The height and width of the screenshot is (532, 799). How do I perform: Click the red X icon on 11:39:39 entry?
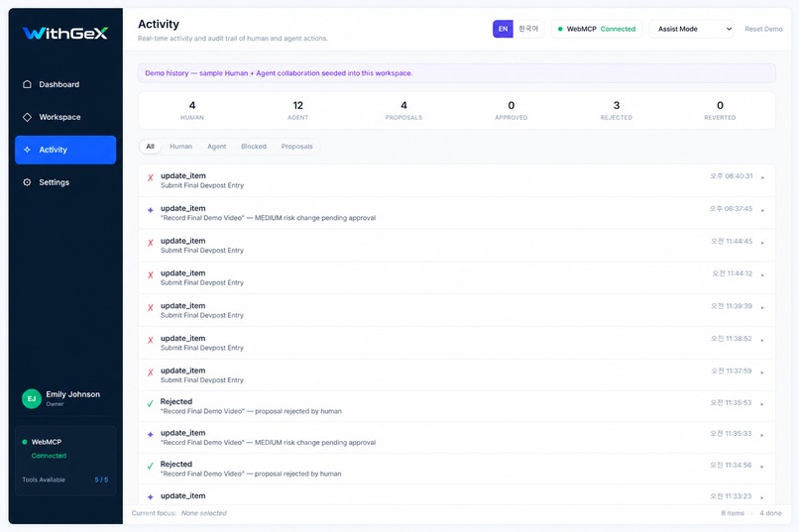[151, 307]
